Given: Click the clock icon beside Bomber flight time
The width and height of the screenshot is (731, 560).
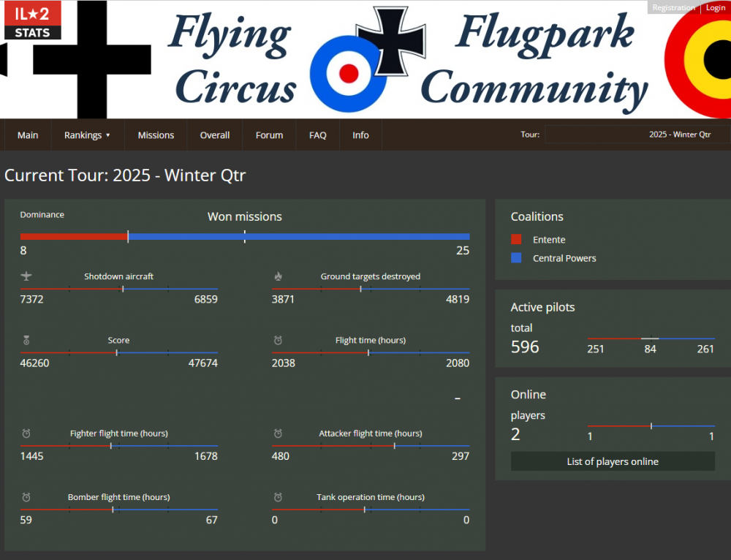Looking at the screenshot, I should (x=26, y=497).
